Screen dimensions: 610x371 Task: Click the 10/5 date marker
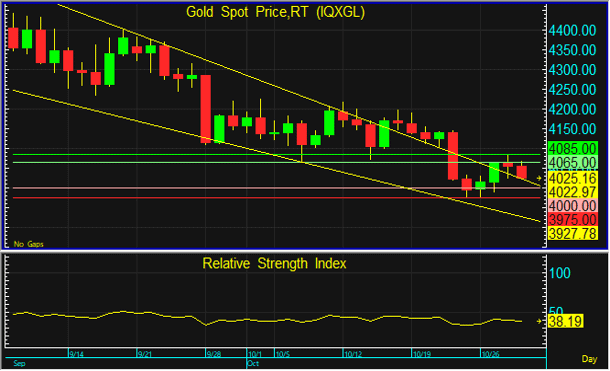tap(282, 354)
